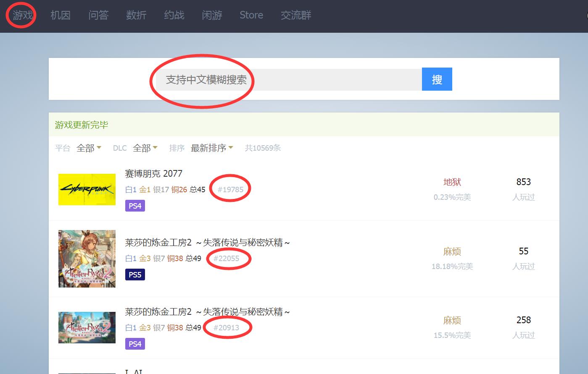588x374 pixels.
Task: Open the 交流群 link
Action: [296, 16]
